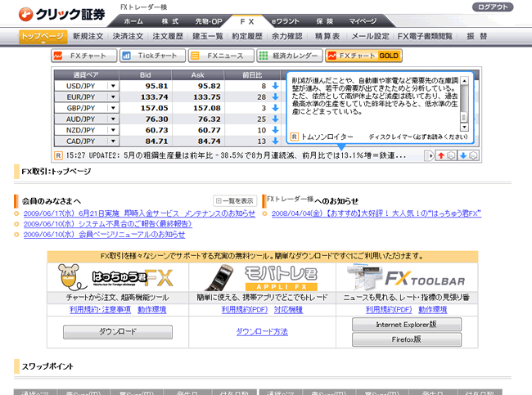Click the GBP/JPY blue down arrow indicator
Viewport: 532px width, 395px height.
pyautogui.click(x=275, y=108)
